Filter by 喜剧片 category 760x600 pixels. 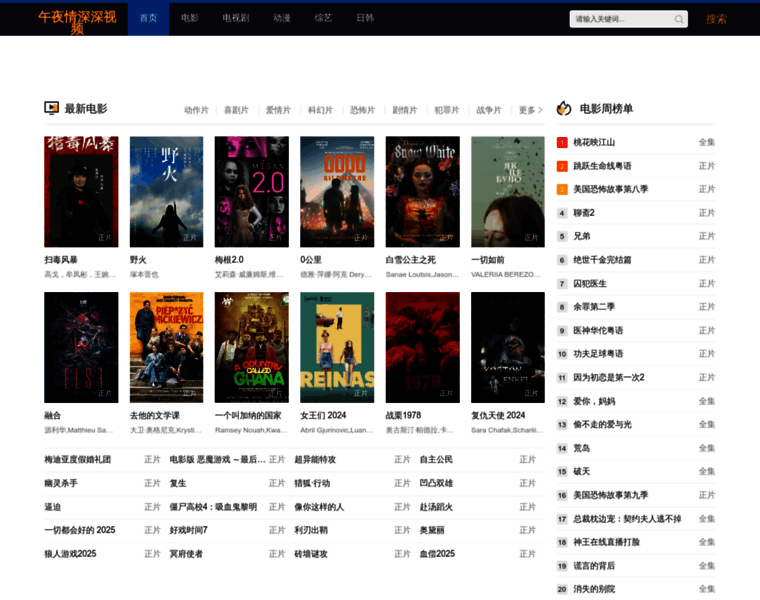pos(236,110)
